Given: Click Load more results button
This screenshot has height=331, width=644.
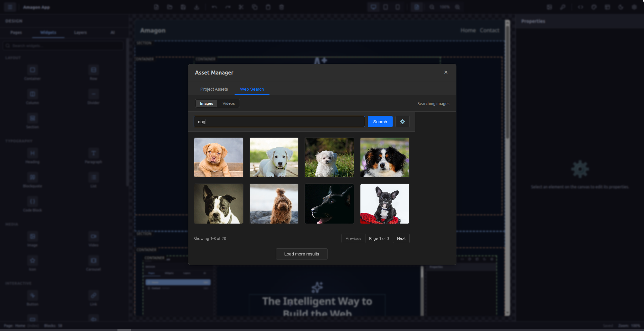Looking at the screenshot, I should point(301,254).
